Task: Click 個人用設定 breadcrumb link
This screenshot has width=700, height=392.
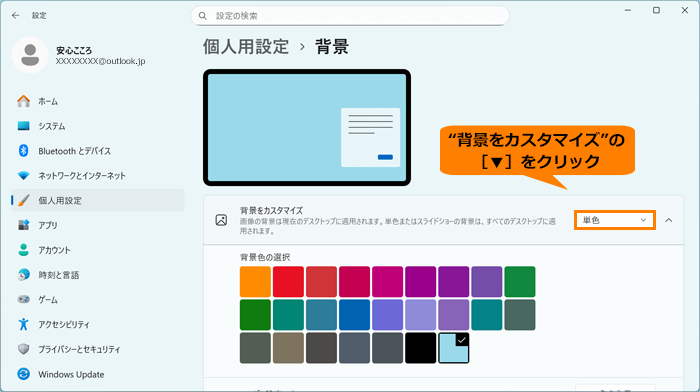Action: 246,46
